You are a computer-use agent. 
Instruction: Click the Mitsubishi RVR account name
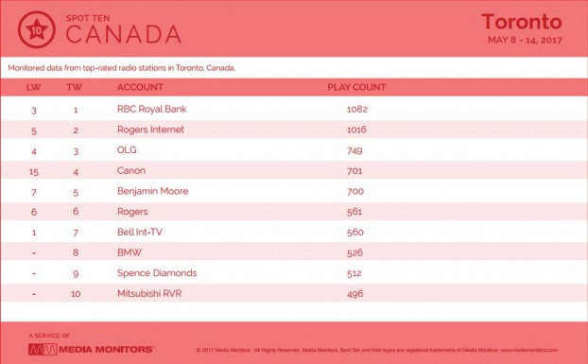[149, 293]
